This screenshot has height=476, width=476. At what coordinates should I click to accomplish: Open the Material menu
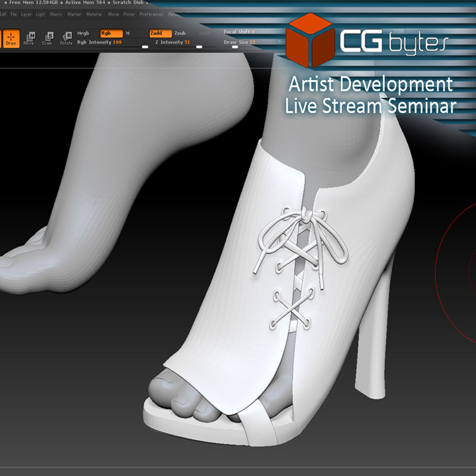(x=94, y=14)
